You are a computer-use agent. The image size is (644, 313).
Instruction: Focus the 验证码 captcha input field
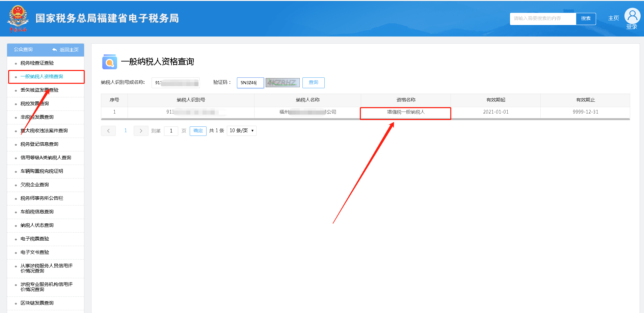(250, 83)
